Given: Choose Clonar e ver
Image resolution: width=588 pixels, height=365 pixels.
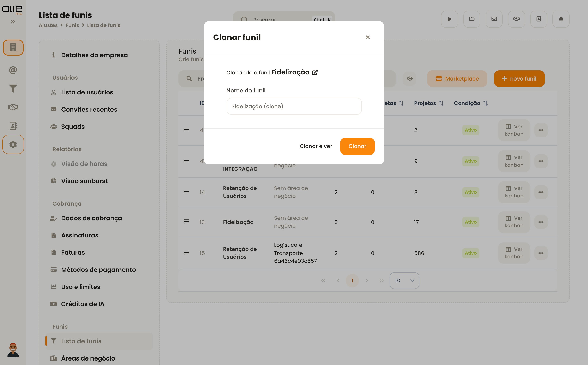Looking at the screenshot, I should (x=316, y=146).
